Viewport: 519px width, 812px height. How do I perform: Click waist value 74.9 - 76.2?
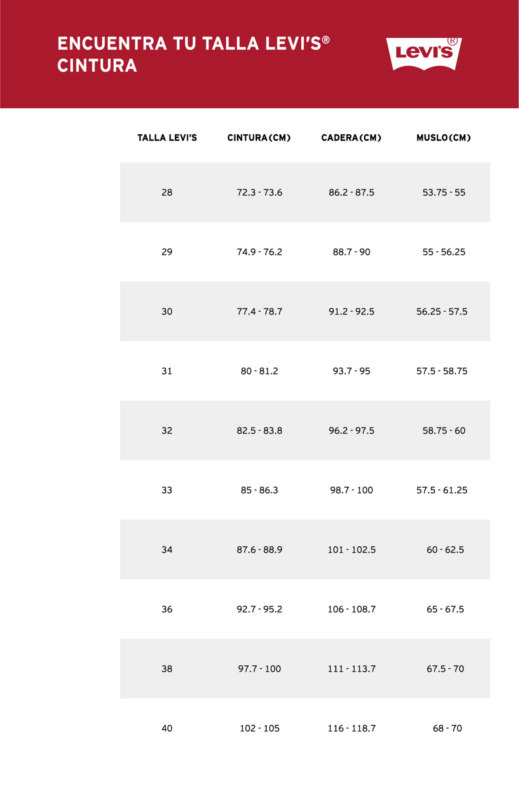259,252
